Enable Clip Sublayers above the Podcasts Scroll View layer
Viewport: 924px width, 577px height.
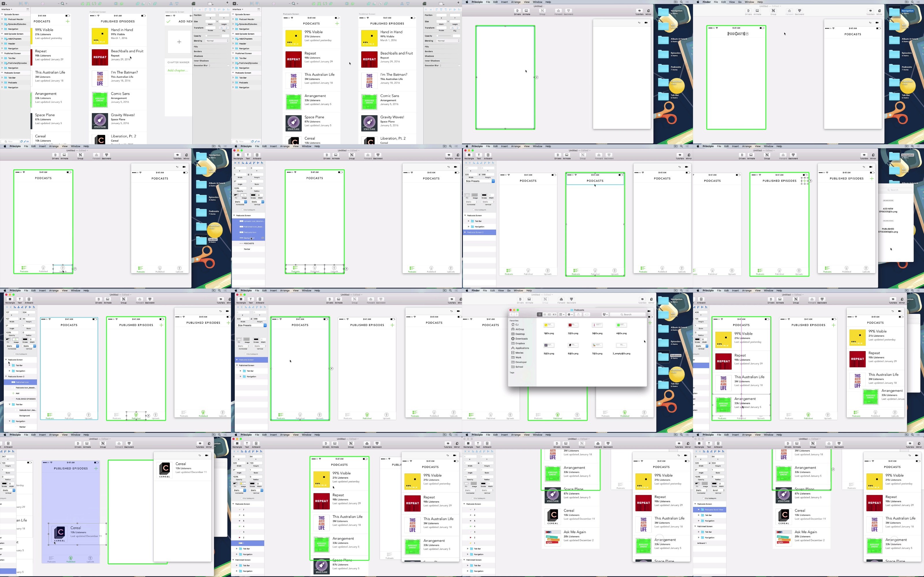point(703,499)
